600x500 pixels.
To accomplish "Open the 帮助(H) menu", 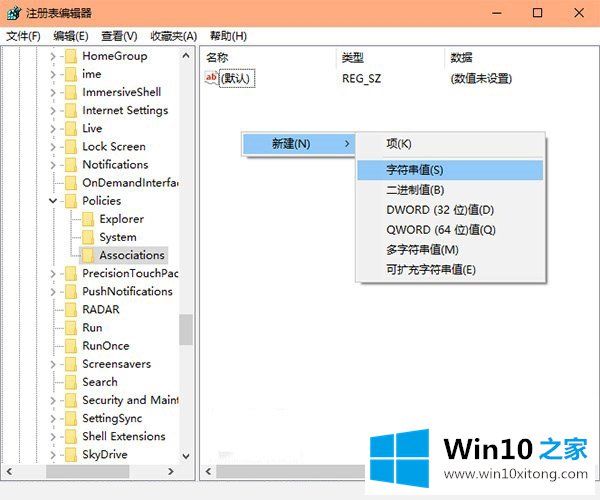I will pyautogui.click(x=228, y=36).
